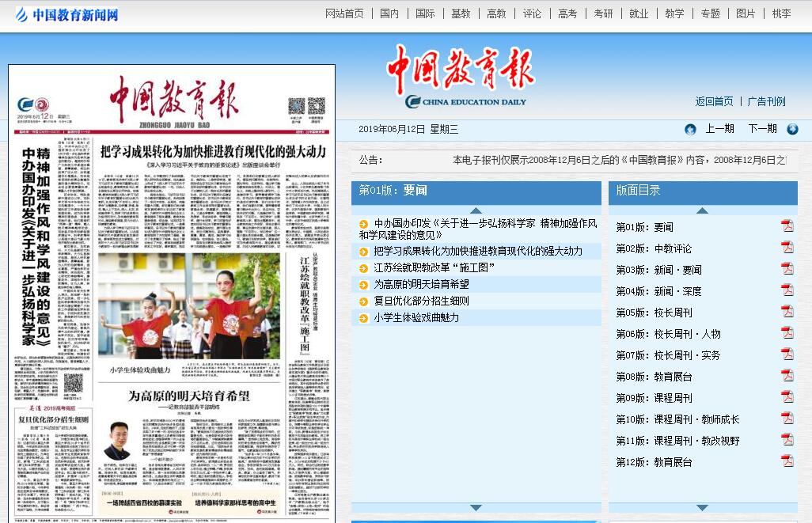Click the next issue globe icon
This screenshot has height=523, width=812.
(x=792, y=130)
